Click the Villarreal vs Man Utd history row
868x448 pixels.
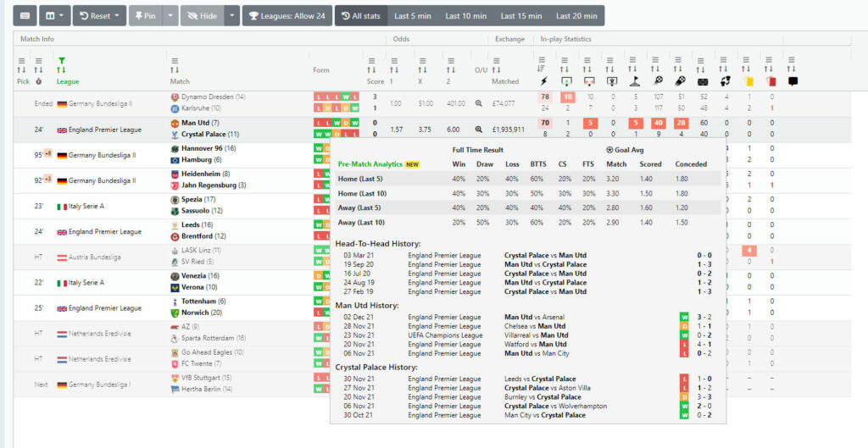coord(527,335)
